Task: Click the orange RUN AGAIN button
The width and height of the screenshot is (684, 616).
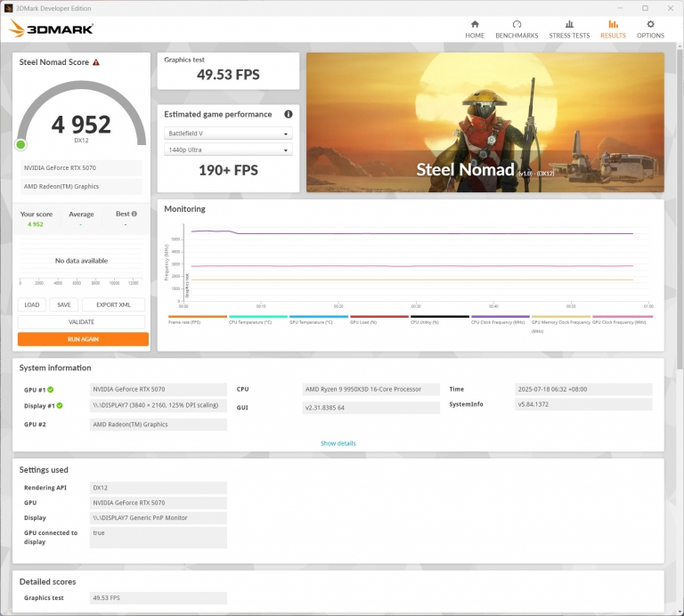Action: 83,339
